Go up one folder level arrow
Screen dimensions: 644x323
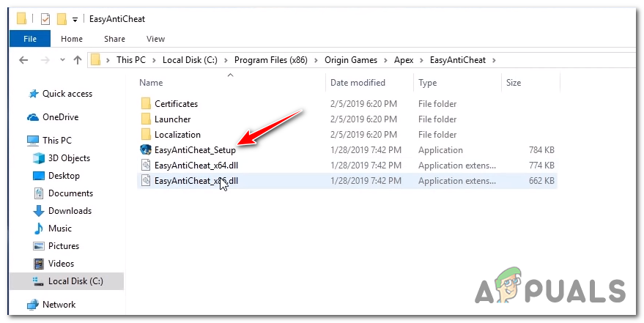pos(77,60)
